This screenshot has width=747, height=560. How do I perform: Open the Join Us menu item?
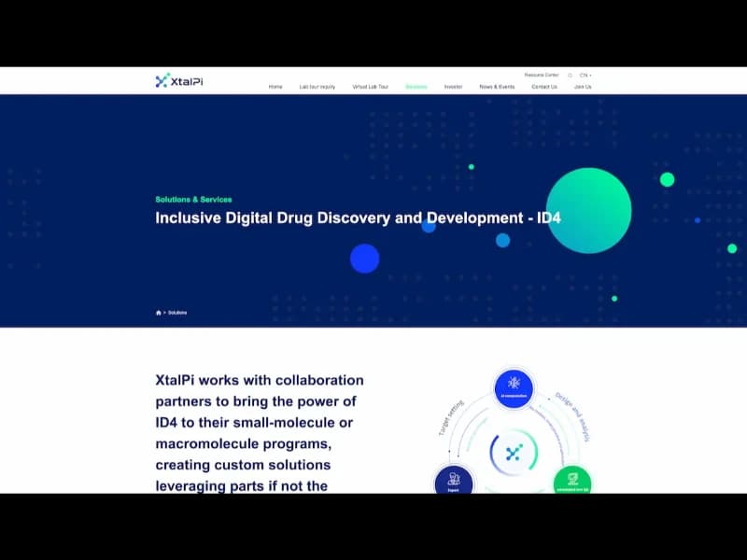coord(583,87)
